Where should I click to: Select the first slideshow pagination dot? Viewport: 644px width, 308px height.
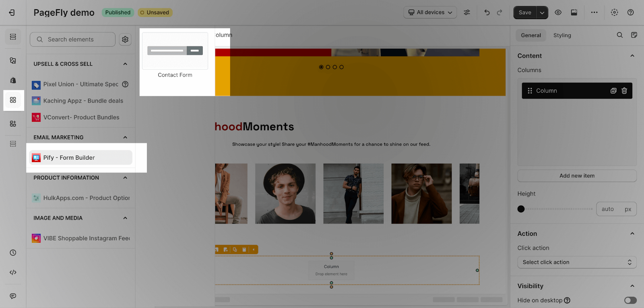[x=321, y=67]
